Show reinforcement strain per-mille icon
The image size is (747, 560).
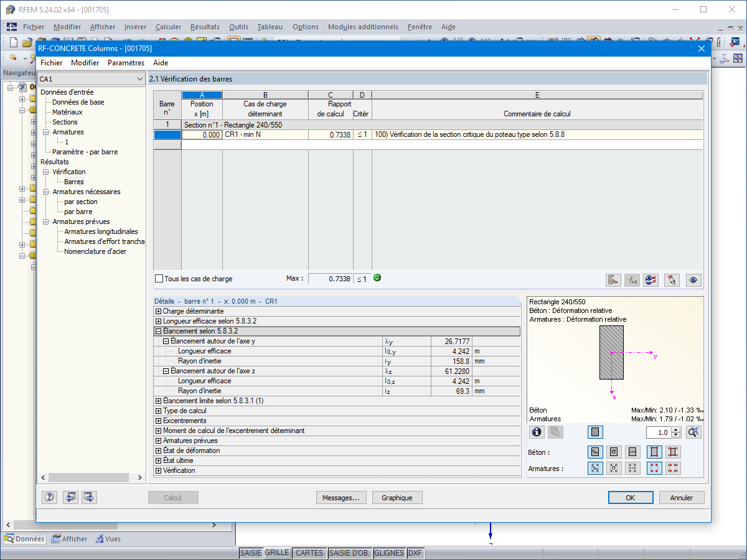tap(595, 468)
